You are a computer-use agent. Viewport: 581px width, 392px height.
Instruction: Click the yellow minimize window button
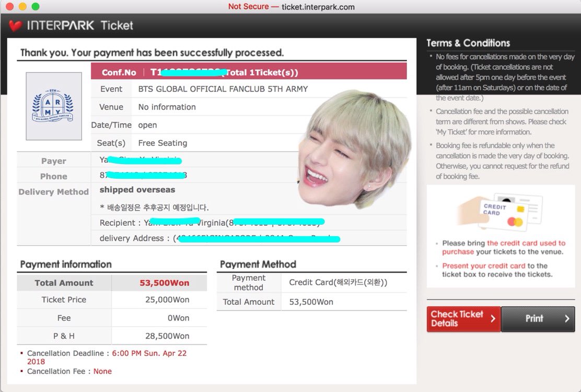coord(22,6)
